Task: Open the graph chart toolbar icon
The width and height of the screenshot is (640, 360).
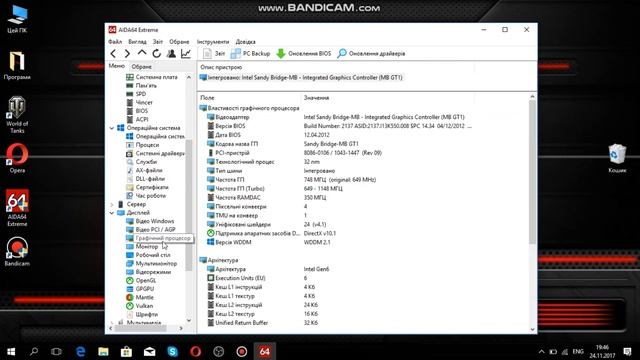Action: pos(186,53)
